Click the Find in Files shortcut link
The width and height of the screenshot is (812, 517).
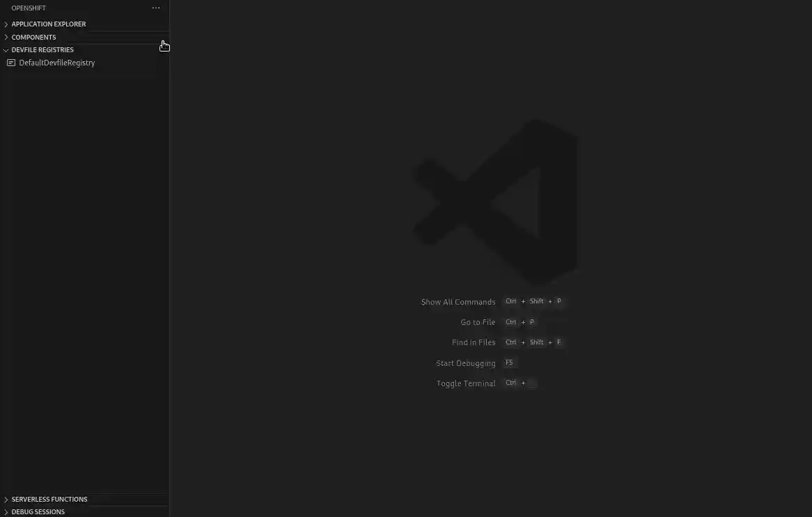click(x=474, y=342)
